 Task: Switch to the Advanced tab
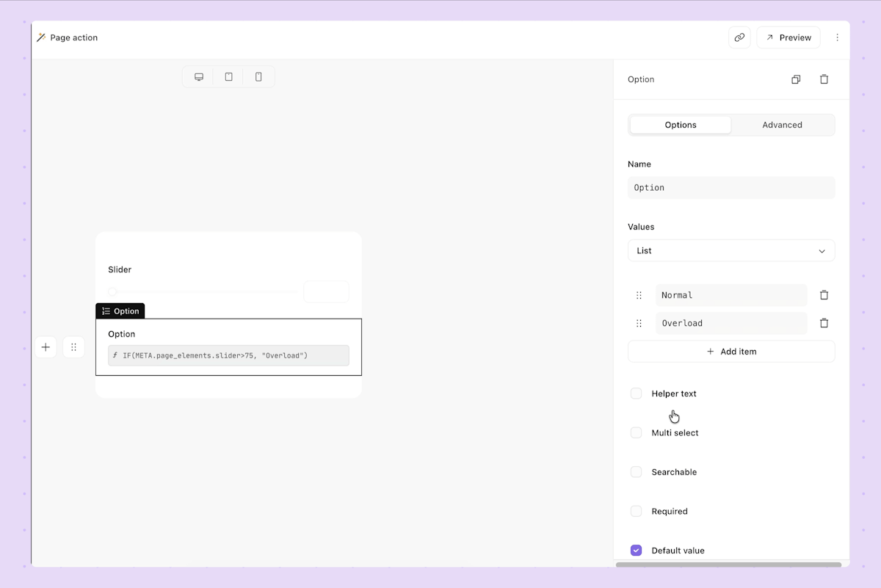[x=782, y=125]
